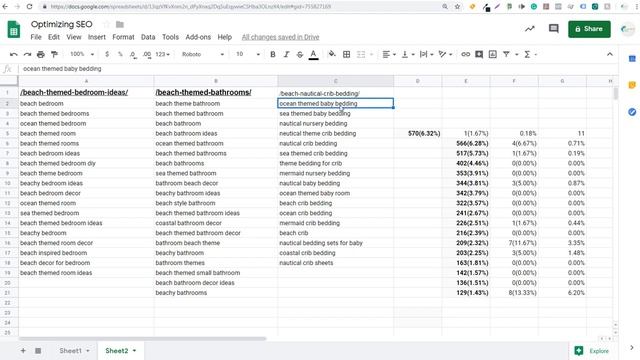The height and width of the screenshot is (360, 640).
Task: Click the /beach-themed-bedroom-ideas/ header cell
Action: click(x=86, y=93)
